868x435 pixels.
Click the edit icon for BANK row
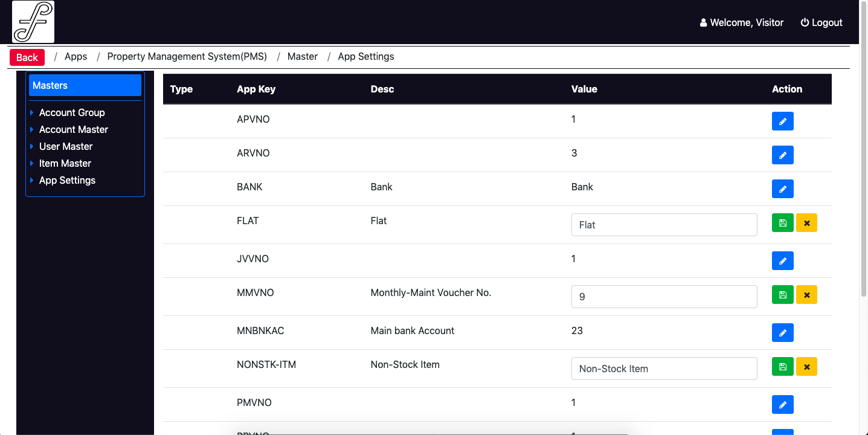782,189
